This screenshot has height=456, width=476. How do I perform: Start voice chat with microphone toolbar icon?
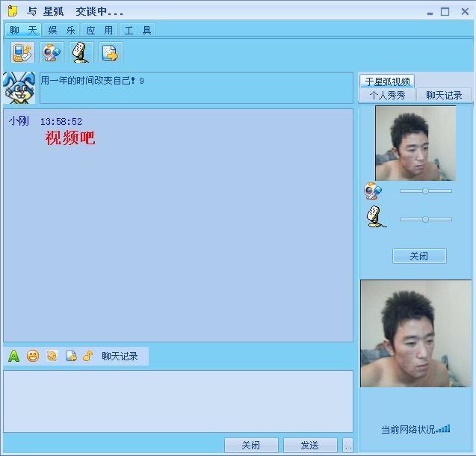pos(81,52)
